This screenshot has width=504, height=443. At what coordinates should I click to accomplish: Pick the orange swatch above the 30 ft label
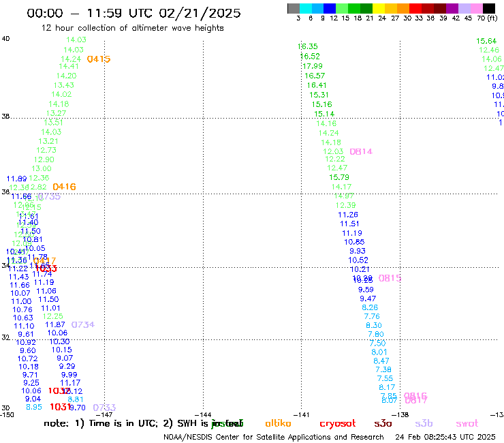[403, 8]
